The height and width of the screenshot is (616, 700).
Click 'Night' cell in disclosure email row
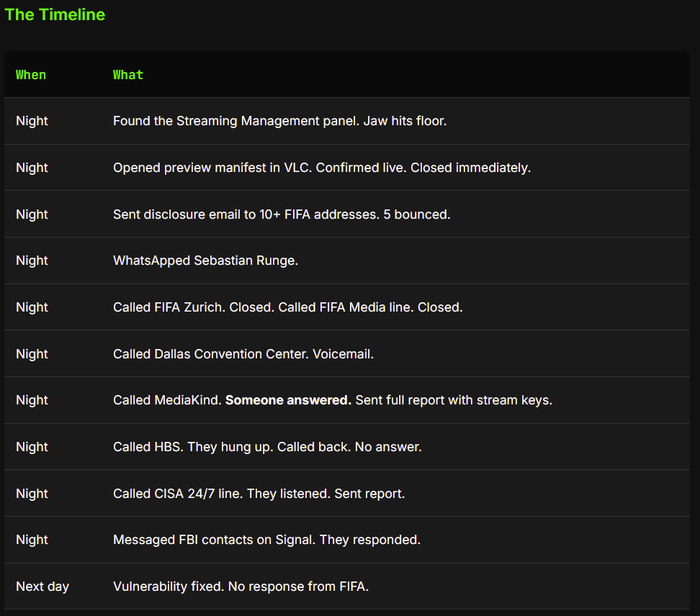point(32,214)
